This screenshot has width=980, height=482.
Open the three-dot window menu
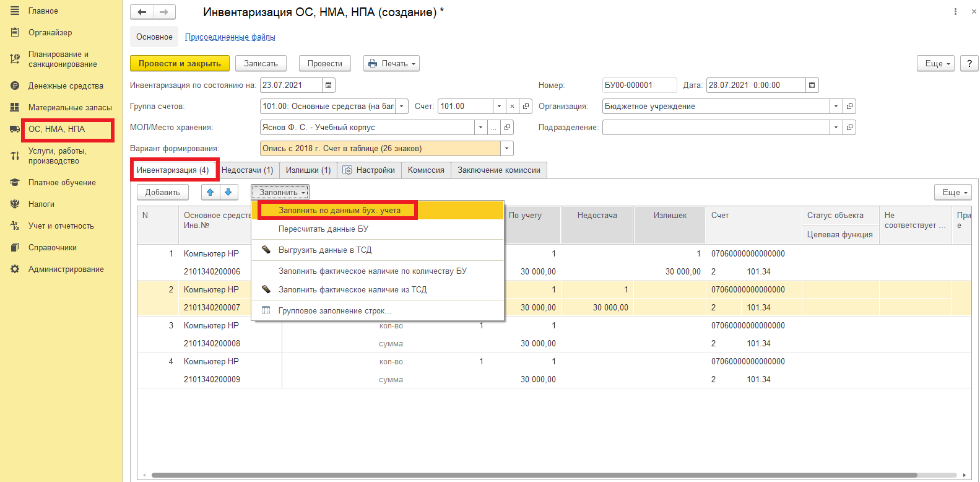point(955,11)
